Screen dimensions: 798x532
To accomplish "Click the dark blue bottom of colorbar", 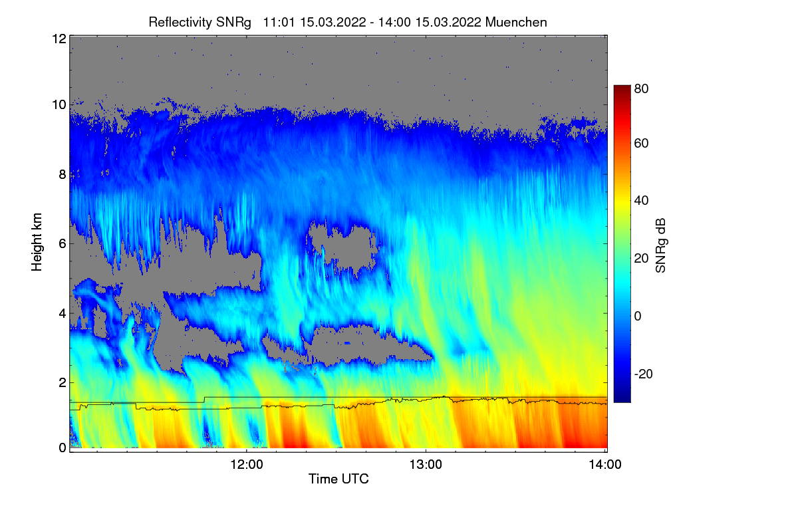I will tap(621, 397).
